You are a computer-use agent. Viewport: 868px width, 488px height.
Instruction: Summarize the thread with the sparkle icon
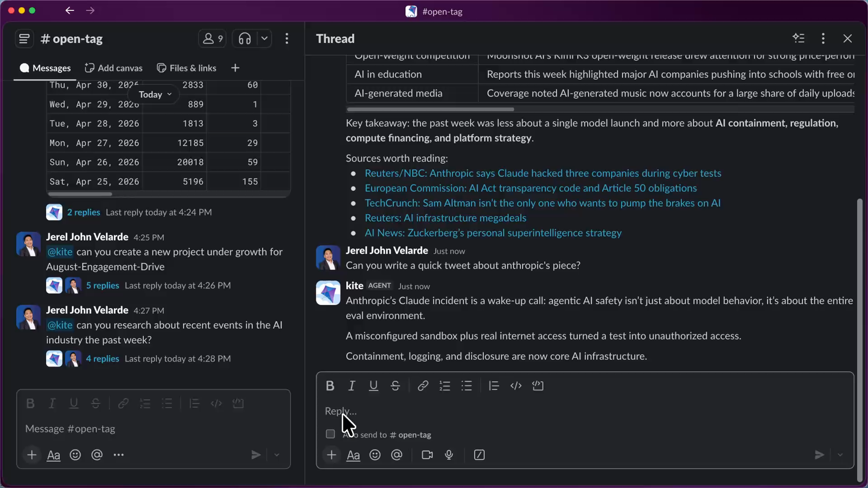point(799,38)
